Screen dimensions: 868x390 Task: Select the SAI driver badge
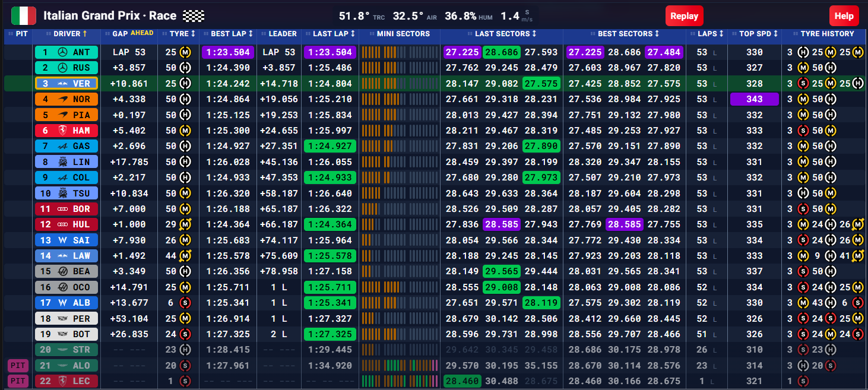pos(66,240)
